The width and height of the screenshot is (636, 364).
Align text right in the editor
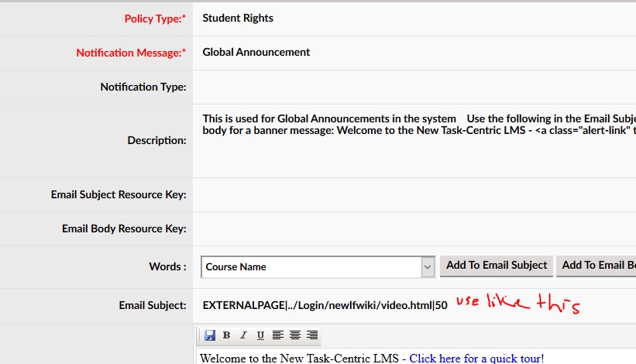(x=312, y=335)
